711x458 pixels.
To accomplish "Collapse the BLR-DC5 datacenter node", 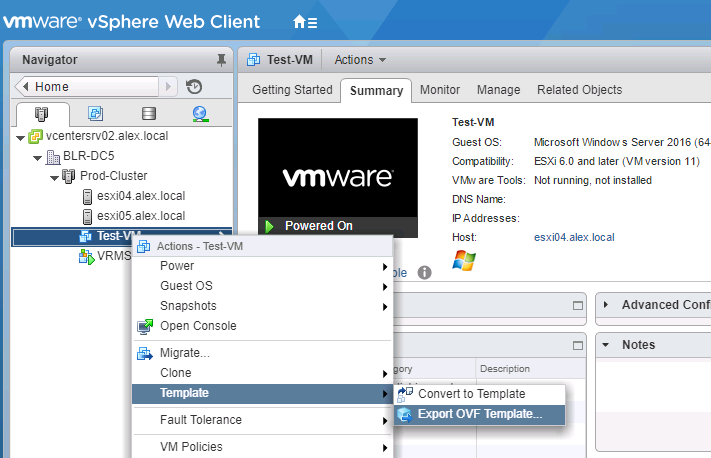I will 38,158.
